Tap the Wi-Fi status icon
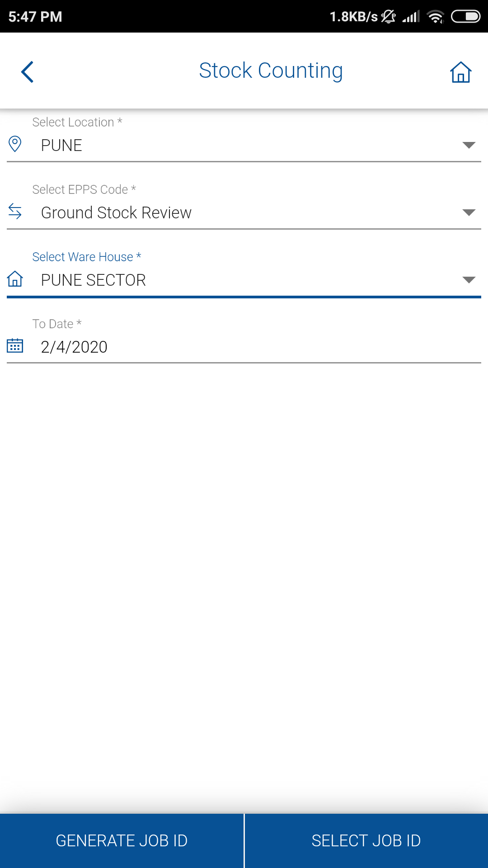488x868 pixels. pos(435,17)
